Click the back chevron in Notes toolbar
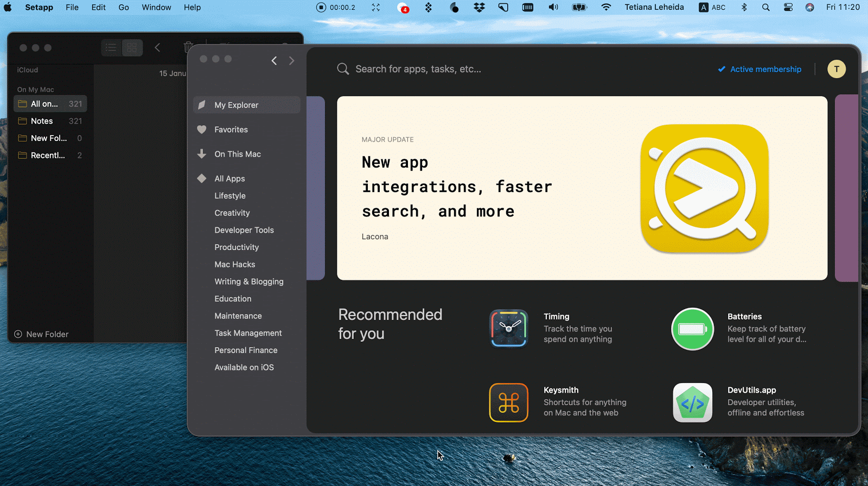Viewport: 868px width, 486px height. tap(157, 48)
